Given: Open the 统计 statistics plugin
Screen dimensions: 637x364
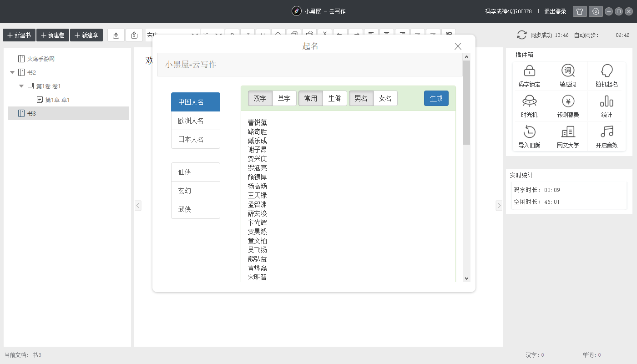Looking at the screenshot, I should pos(607,106).
